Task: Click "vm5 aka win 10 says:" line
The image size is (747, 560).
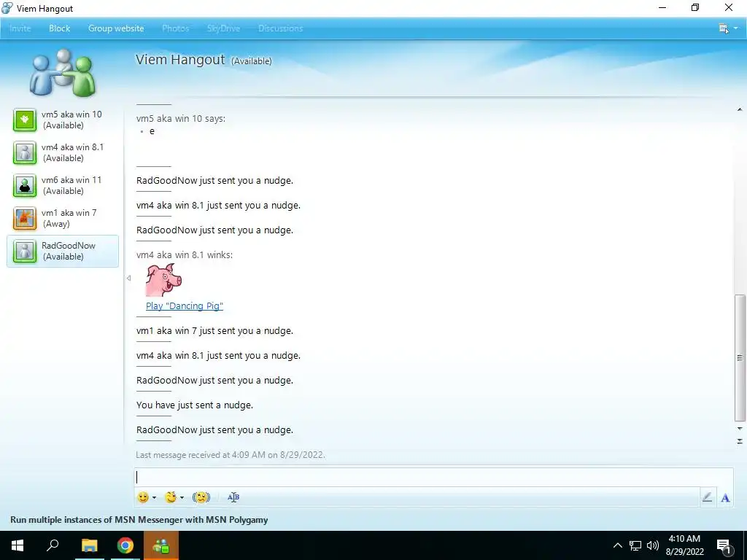Action: coord(181,119)
